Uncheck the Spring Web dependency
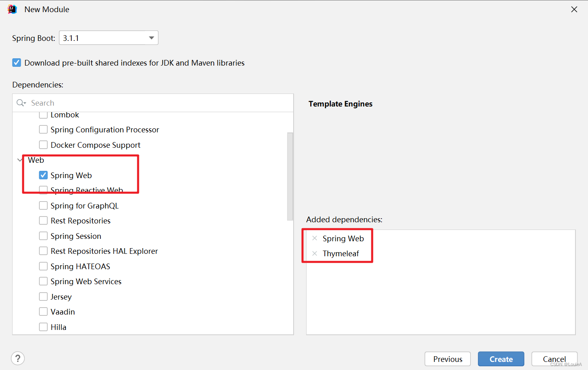The width and height of the screenshot is (588, 370). click(x=43, y=175)
